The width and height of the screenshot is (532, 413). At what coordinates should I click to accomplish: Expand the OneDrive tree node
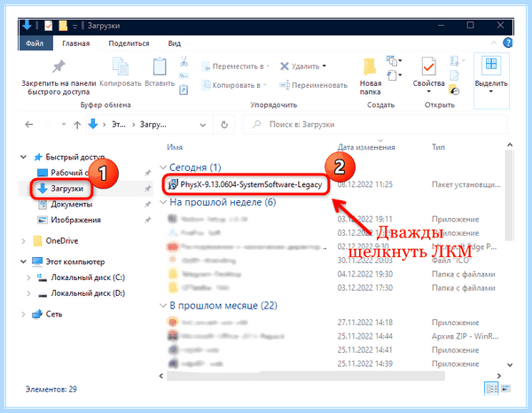click(x=23, y=241)
